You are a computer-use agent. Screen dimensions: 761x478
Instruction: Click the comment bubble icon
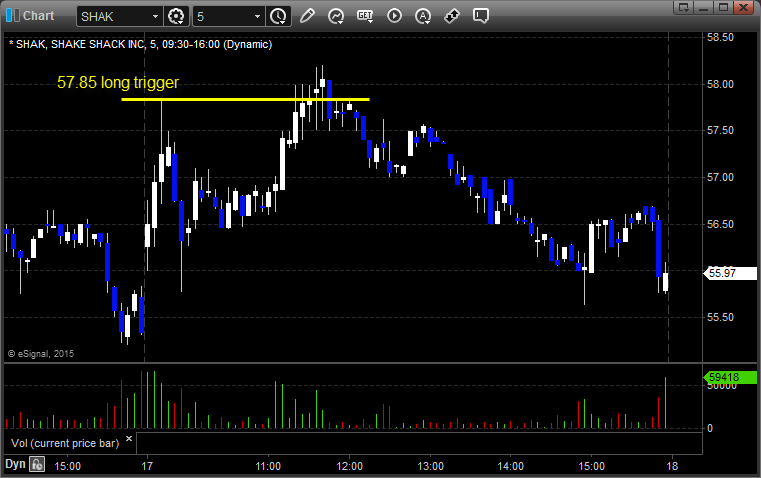coord(480,16)
